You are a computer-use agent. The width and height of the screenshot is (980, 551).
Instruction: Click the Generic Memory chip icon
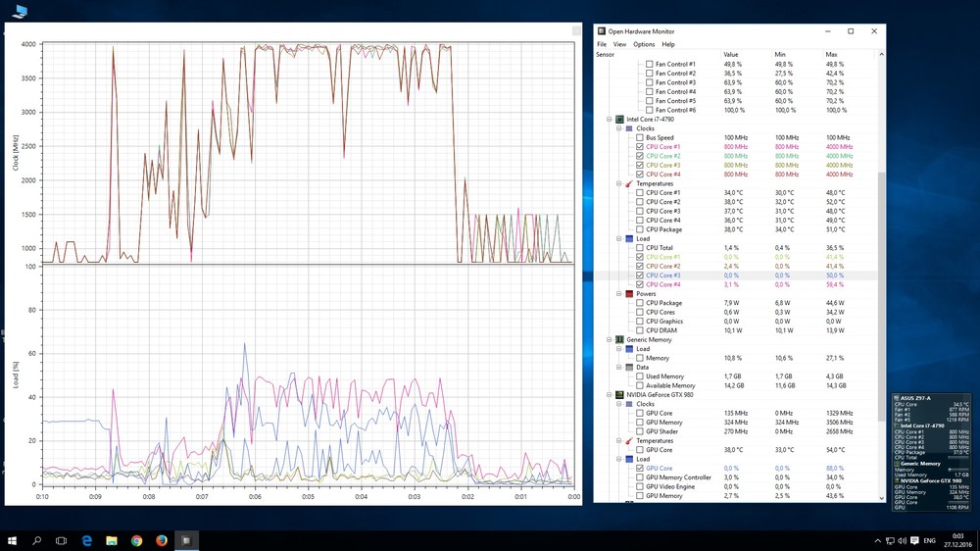[x=619, y=340]
